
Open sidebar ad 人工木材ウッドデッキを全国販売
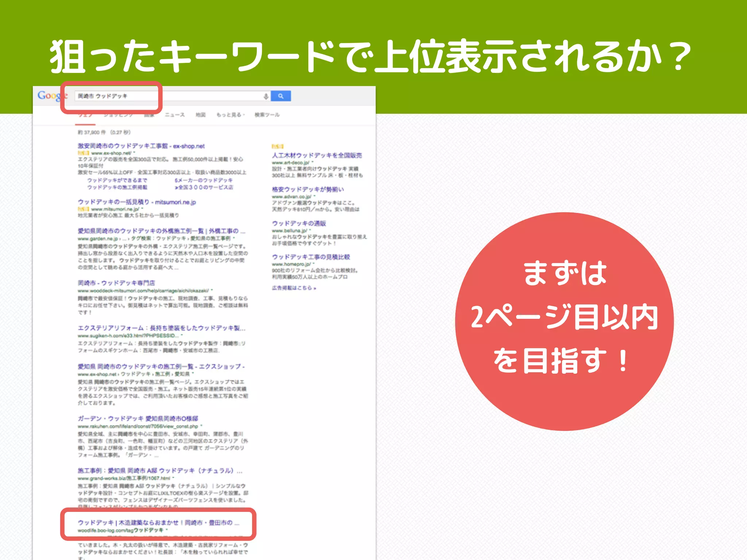[x=317, y=155]
